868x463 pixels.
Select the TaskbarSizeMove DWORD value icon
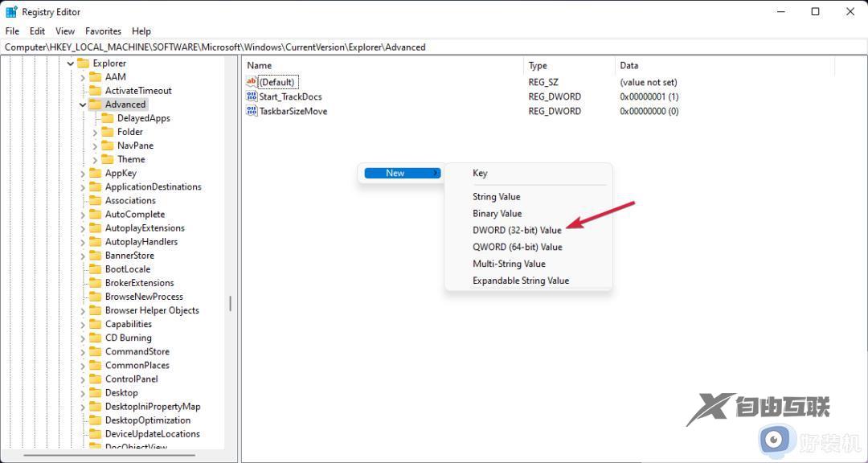click(x=252, y=111)
